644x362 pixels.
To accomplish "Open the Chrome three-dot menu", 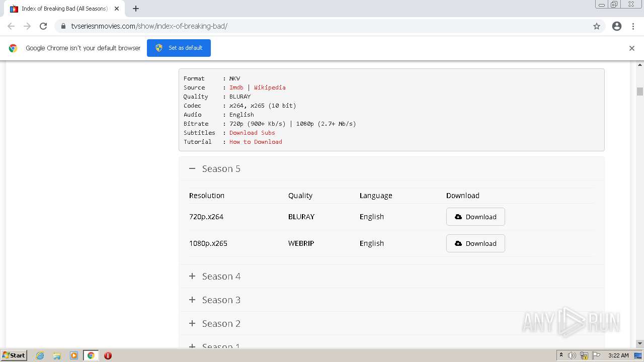I will (633, 26).
